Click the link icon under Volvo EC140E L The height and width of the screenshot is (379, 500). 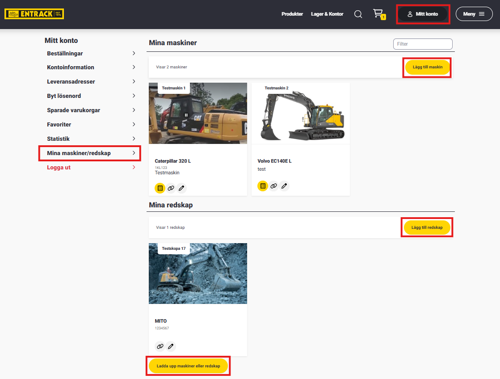273,186
